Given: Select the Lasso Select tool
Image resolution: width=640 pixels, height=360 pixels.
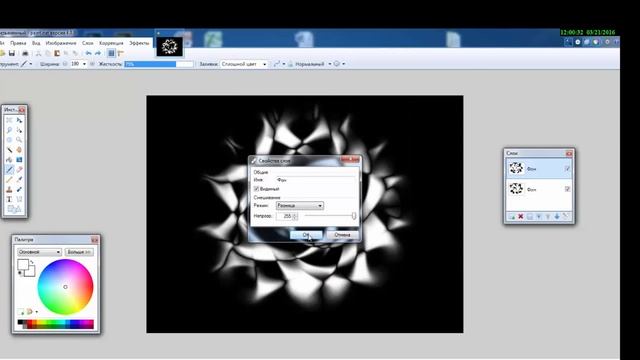Looking at the screenshot, I should (x=9, y=130).
